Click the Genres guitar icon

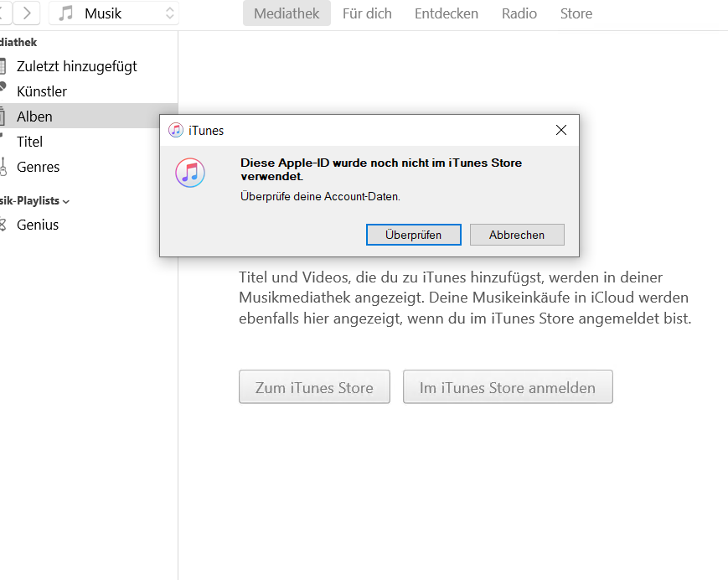tap(3, 167)
